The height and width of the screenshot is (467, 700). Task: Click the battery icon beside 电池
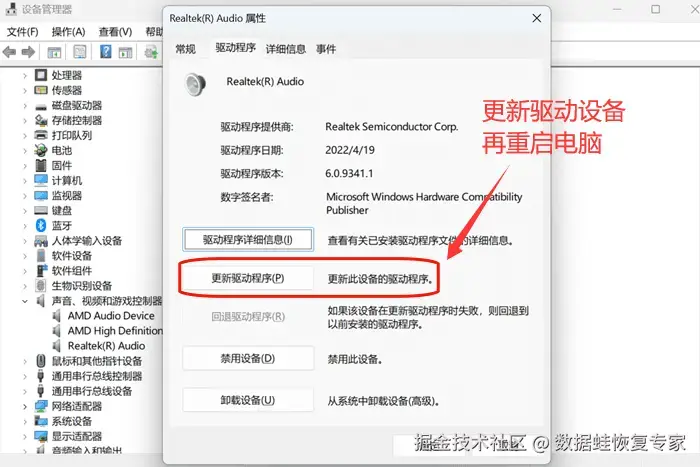click(41, 150)
